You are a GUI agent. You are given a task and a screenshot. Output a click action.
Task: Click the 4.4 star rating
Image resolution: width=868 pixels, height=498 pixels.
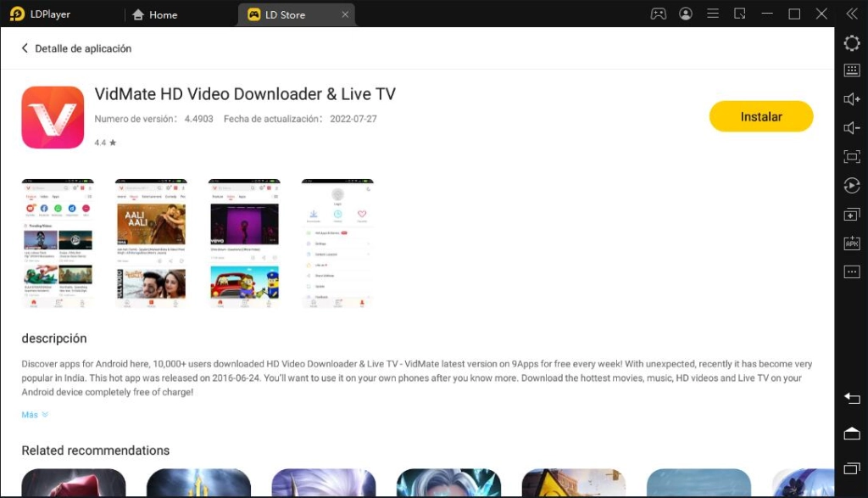(105, 143)
